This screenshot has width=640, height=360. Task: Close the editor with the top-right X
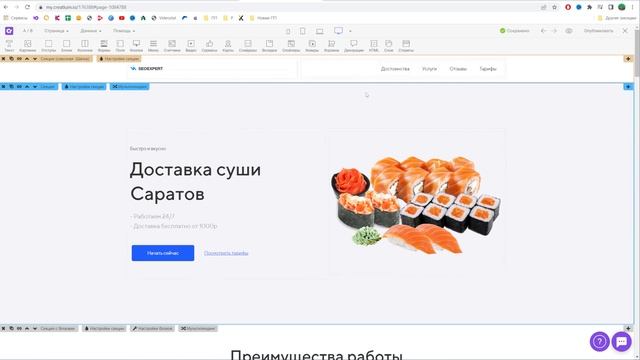(625, 31)
